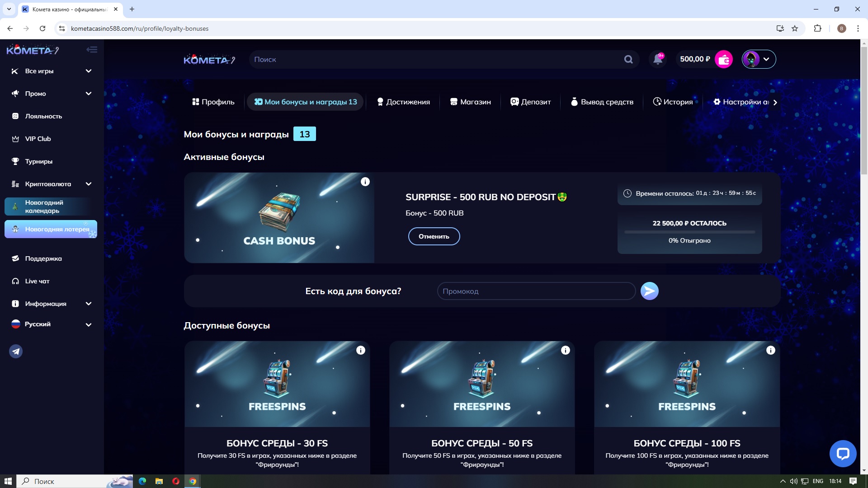Submit promo code with arrow button
The width and height of the screenshot is (868, 488).
pos(650,291)
